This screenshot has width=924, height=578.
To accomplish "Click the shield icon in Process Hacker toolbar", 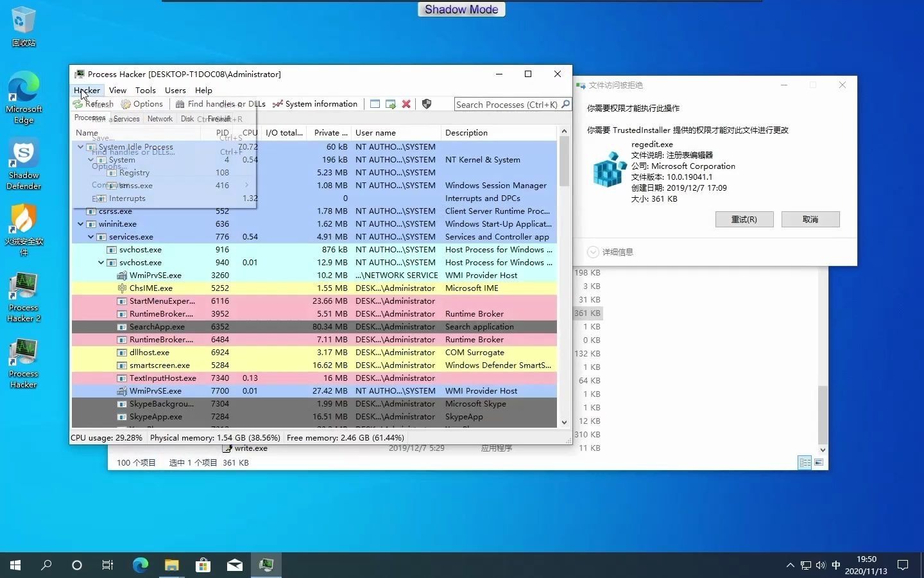I will [427, 104].
